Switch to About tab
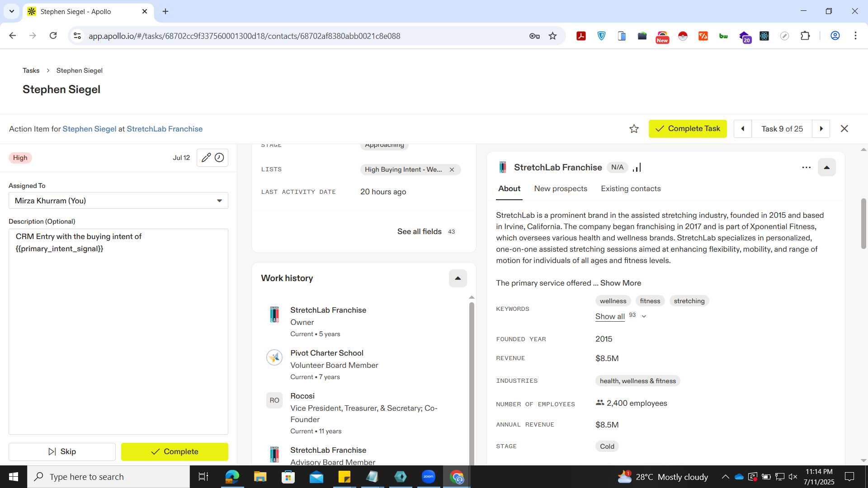 coord(509,189)
